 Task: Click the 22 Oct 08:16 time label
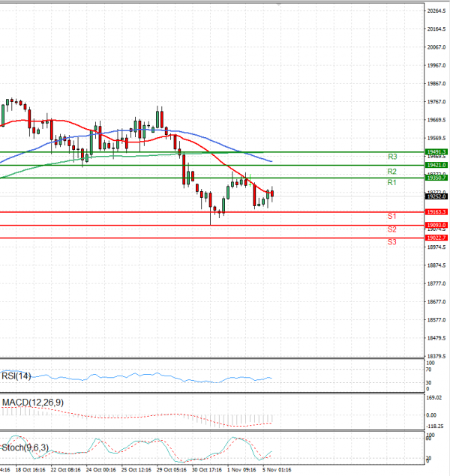(x=65, y=469)
